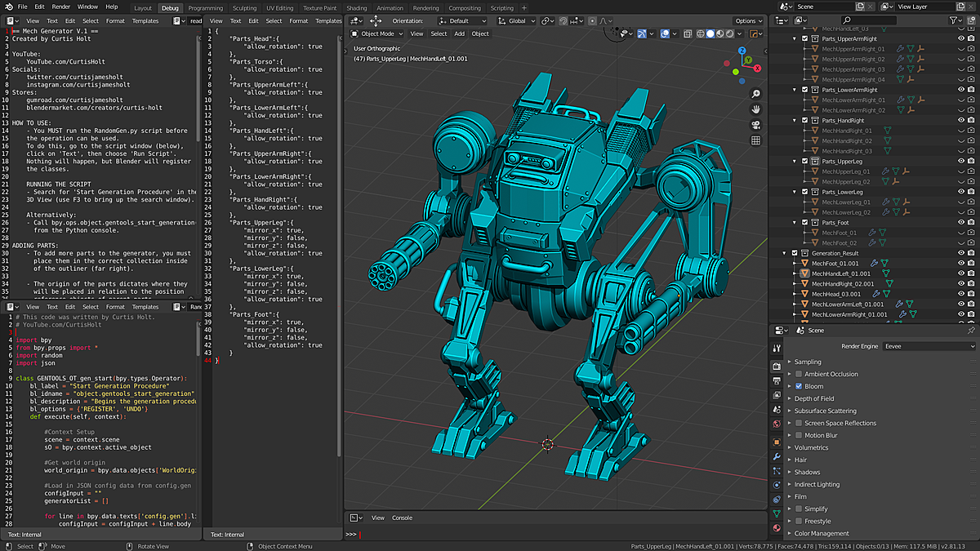The height and width of the screenshot is (551, 980).
Task: Click the viewport Options button
Action: pyautogui.click(x=748, y=20)
